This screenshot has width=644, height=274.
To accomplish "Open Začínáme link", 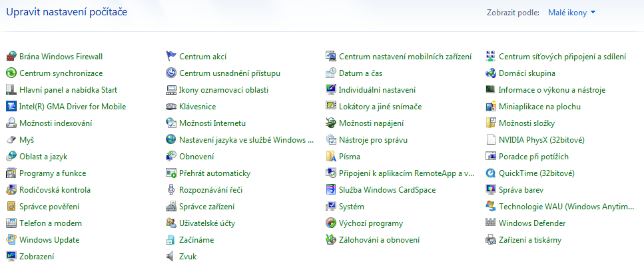I will tap(196, 240).
